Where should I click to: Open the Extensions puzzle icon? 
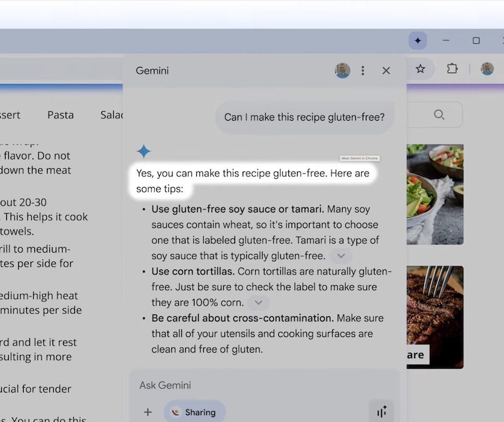point(451,69)
